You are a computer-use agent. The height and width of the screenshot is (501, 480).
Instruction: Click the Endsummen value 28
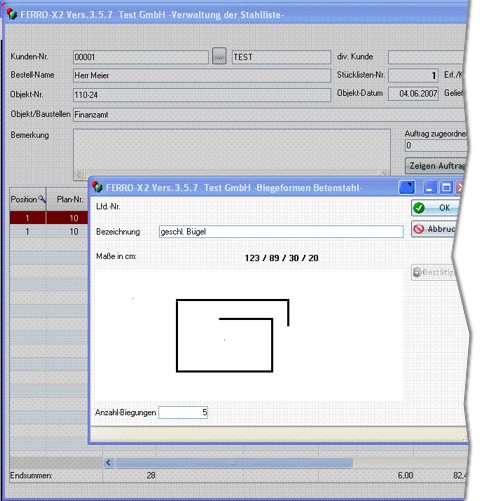pos(151,475)
